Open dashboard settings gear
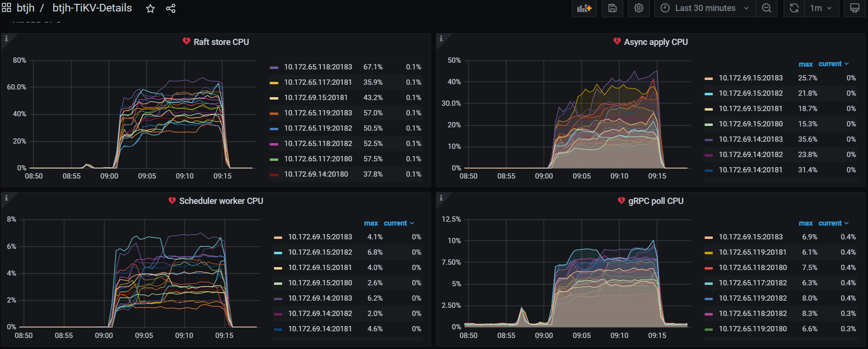 point(639,8)
